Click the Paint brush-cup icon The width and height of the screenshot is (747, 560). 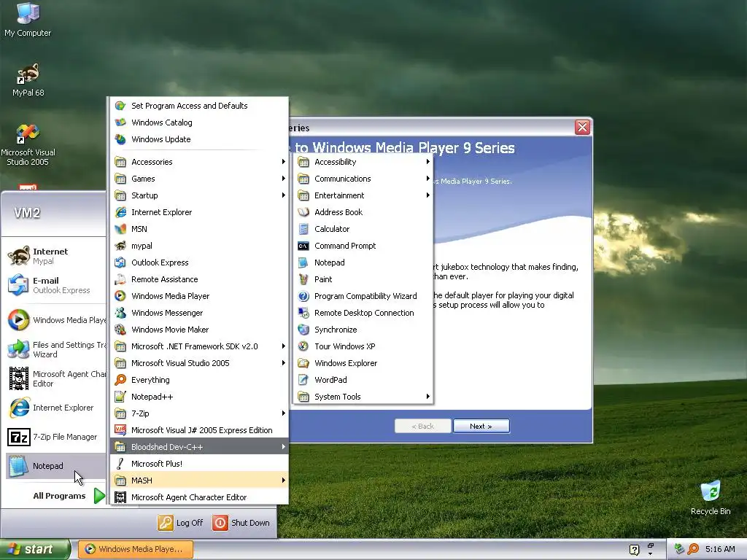(x=303, y=279)
